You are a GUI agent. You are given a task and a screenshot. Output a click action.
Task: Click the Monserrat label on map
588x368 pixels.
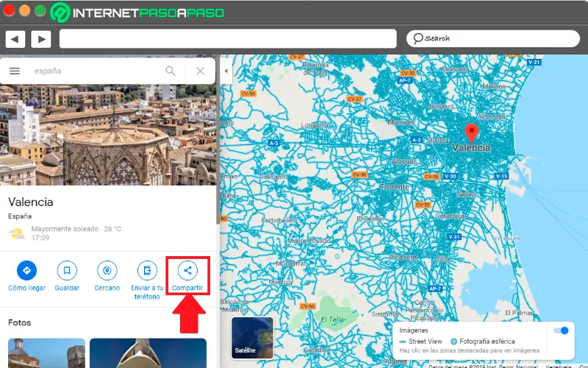(x=291, y=263)
